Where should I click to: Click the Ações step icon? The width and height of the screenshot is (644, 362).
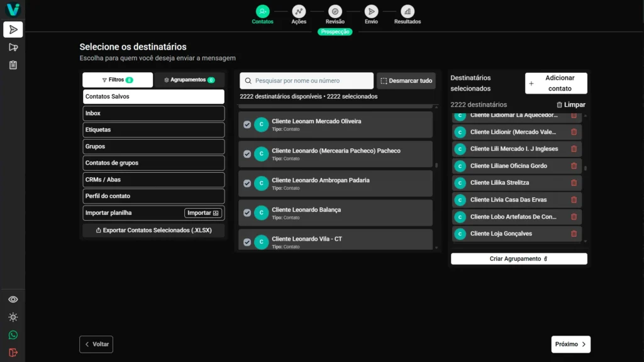[x=299, y=11]
